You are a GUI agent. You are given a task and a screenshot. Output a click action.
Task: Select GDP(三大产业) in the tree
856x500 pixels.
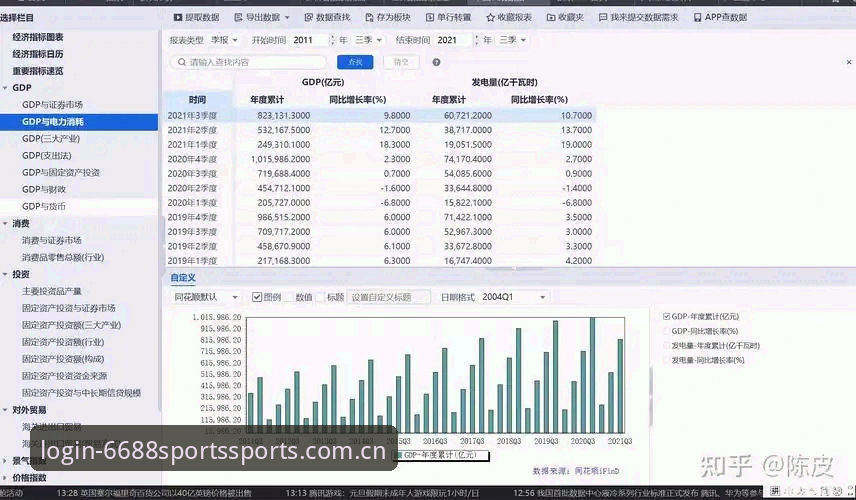point(51,138)
